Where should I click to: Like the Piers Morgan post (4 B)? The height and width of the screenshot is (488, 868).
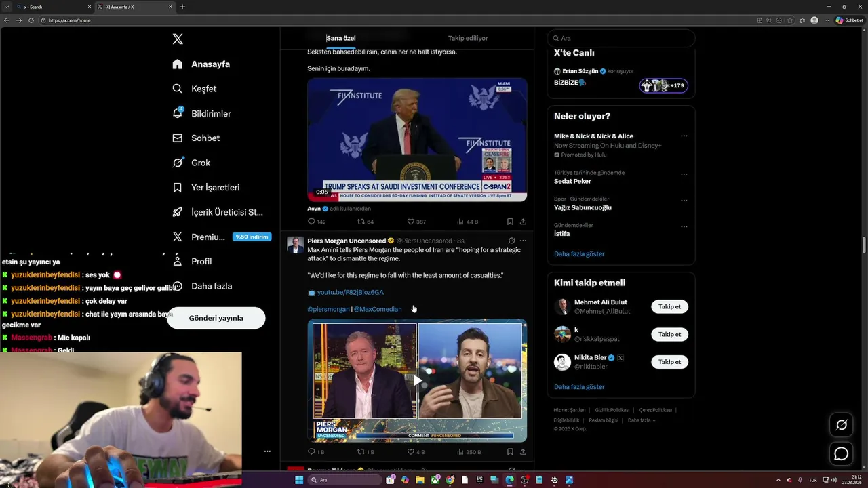tap(416, 452)
